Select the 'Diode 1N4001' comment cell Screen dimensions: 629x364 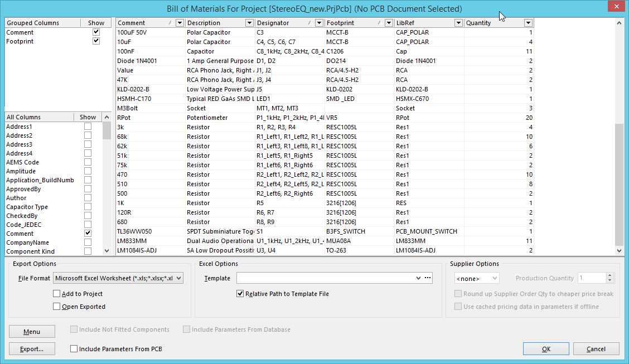(x=151, y=61)
